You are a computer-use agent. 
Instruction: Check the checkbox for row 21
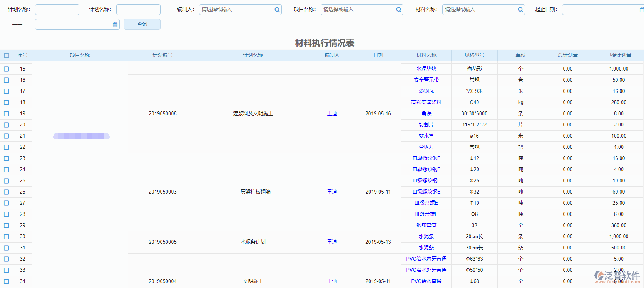(7, 136)
